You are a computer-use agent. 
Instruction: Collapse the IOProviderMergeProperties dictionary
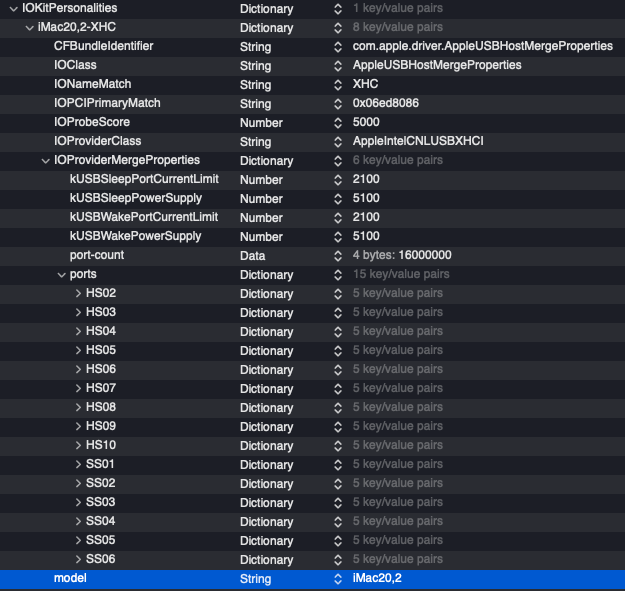click(45, 161)
